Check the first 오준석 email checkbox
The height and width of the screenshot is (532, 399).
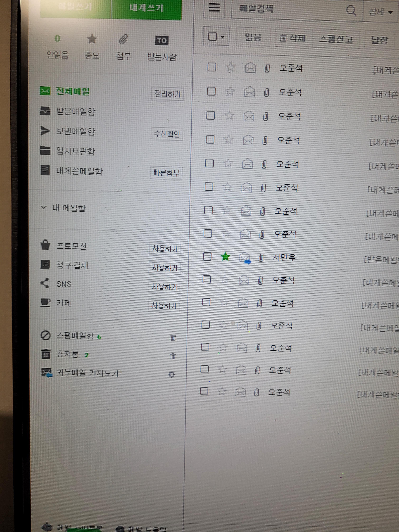(212, 67)
